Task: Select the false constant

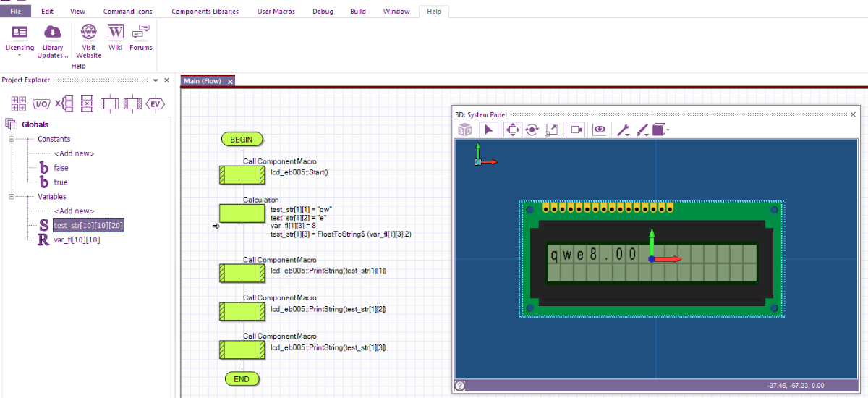Action: (x=61, y=168)
